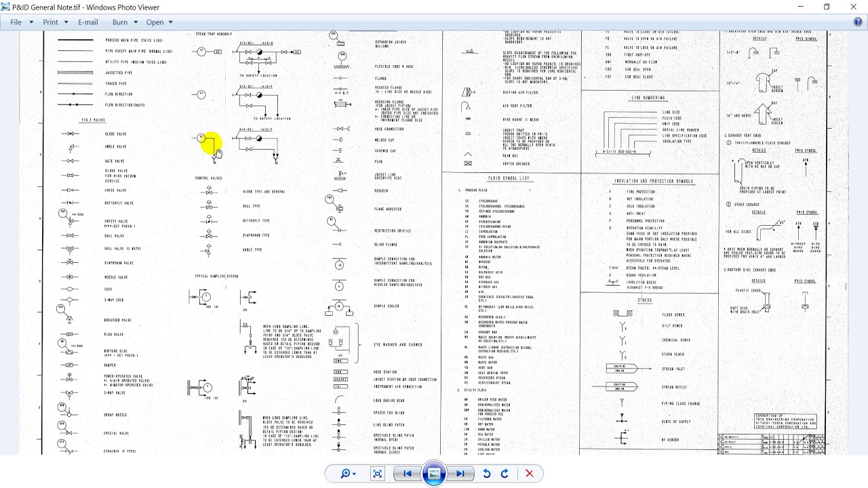Viewport: 868px width, 488px height.
Task: Click the 'AIR VENT FILTER' label
Action: click(x=517, y=106)
